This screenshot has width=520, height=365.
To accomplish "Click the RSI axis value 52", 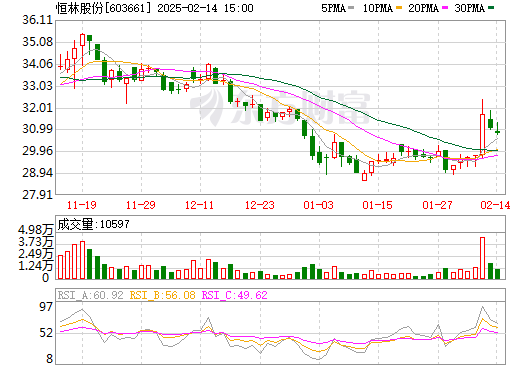I will pyautogui.click(x=46, y=333).
